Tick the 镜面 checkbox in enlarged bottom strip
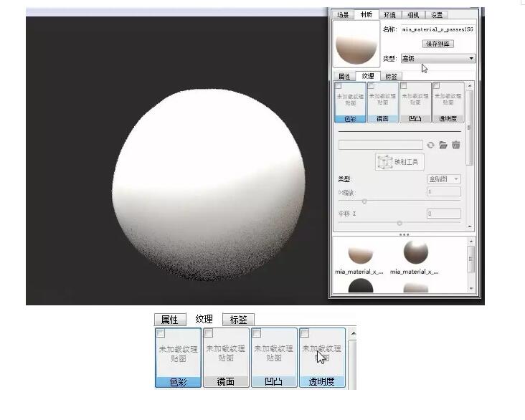Image resolution: width=525 pixels, height=420 pixels. (x=209, y=333)
